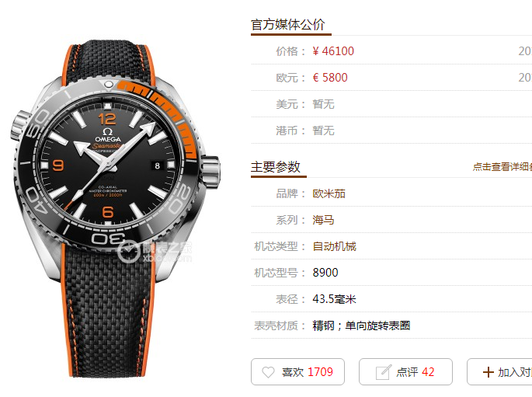Click the ¥ 46100 price value
The width and height of the screenshot is (532, 397).
[333, 51]
